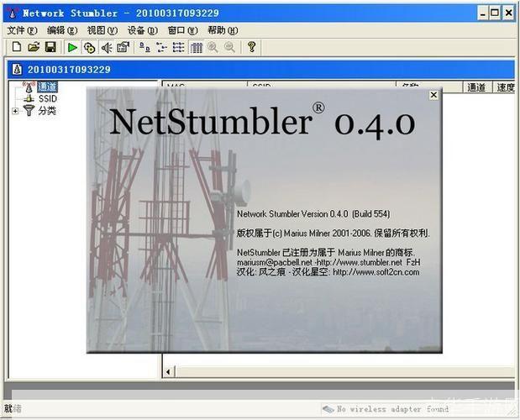
Task: Click the 通道 column header
Action: coord(477,87)
